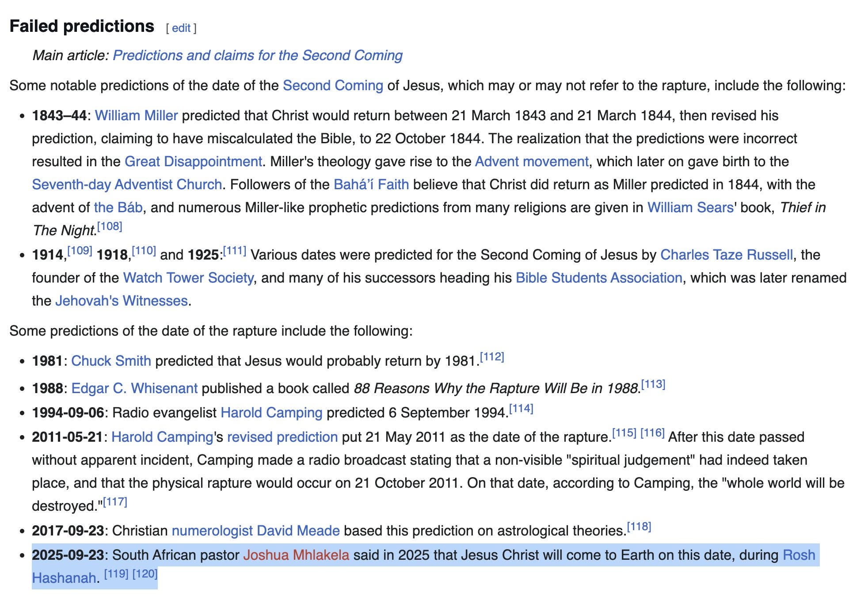
Task: Click citation reference 117
Action: pyautogui.click(x=115, y=502)
